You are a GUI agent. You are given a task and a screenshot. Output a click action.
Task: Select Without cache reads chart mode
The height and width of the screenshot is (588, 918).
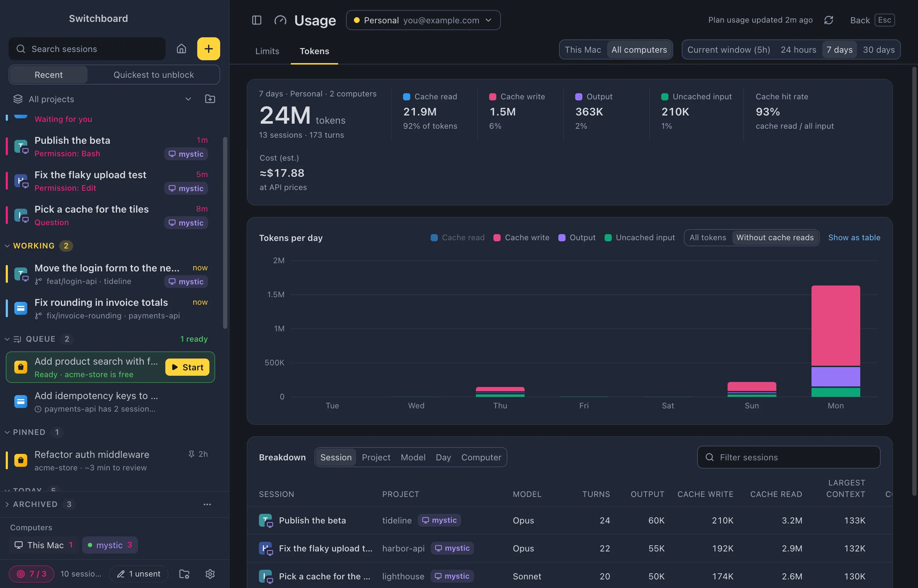775,237
